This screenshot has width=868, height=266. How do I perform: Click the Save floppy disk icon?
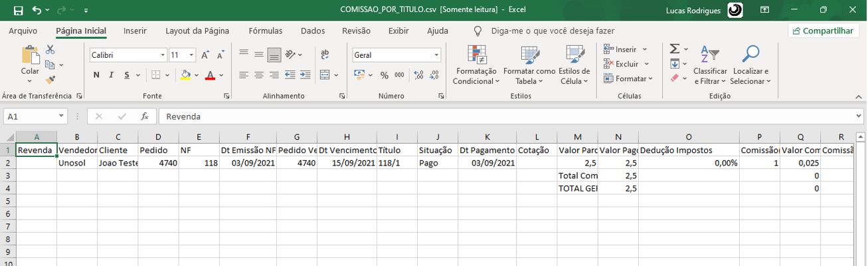(18, 11)
